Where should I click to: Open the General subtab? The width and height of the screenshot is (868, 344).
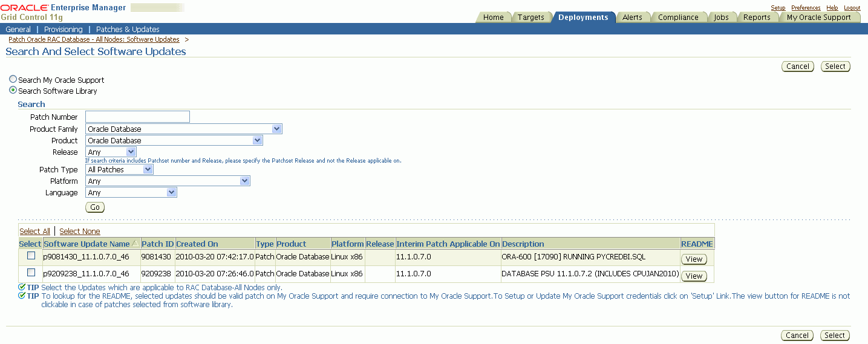click(x=18, y=29)
